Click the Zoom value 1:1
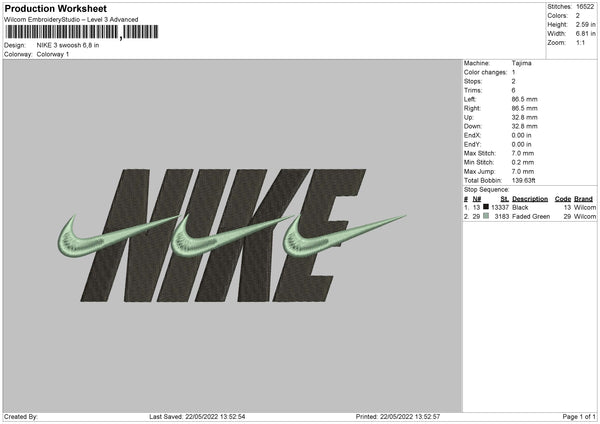 (x=580, y=43)
